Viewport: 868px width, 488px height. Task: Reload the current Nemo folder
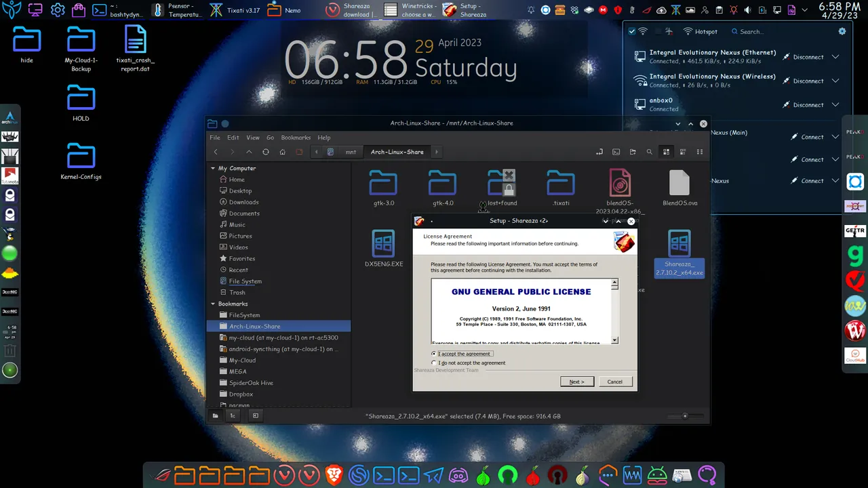click(x=266, y=152)
